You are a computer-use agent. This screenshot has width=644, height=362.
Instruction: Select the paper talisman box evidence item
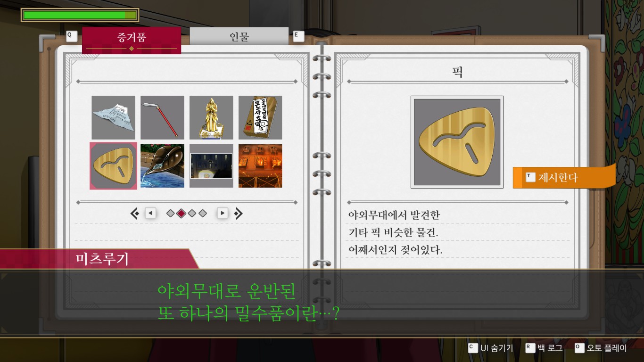[x=260, y=117]
